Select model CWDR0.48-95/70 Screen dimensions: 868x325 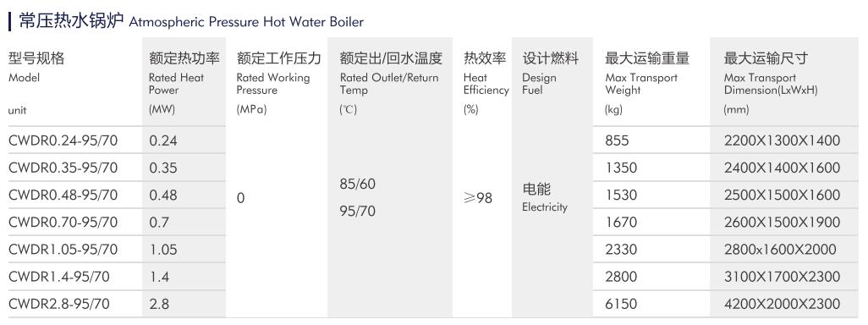point(63,195)
